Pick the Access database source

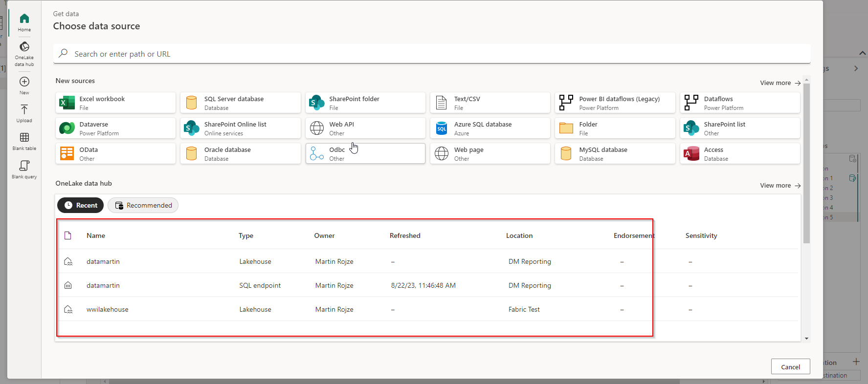[740, 154]
